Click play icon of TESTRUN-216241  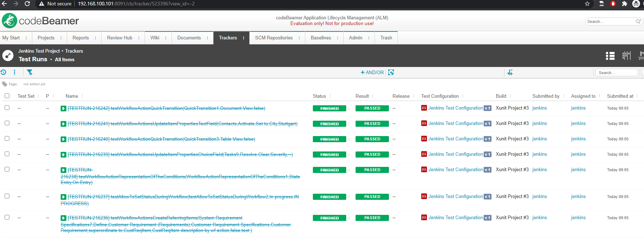tap(64, 124)
